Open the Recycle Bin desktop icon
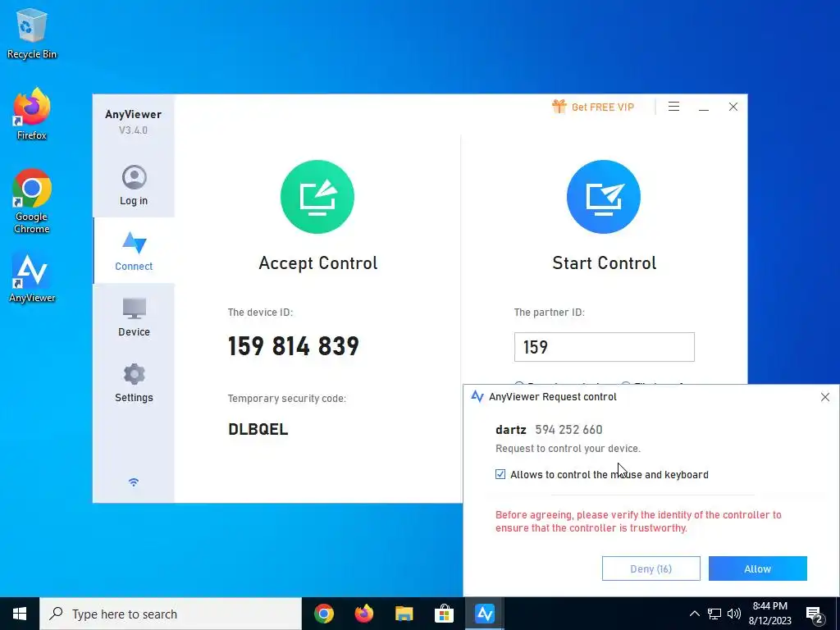Image resolution: width=840 pixels, height=630 pixels. pyautogui.click(x=32, y=34)
